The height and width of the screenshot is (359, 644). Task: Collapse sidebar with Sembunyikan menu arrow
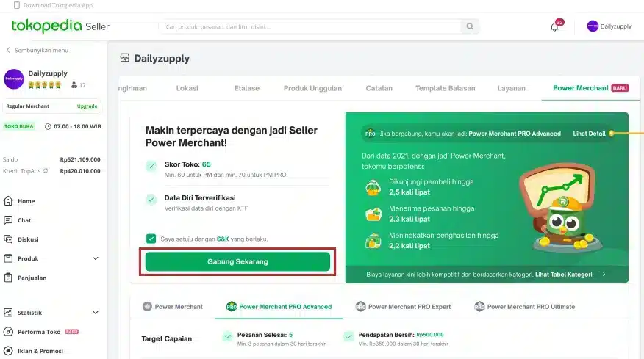(x=8, y=50)
